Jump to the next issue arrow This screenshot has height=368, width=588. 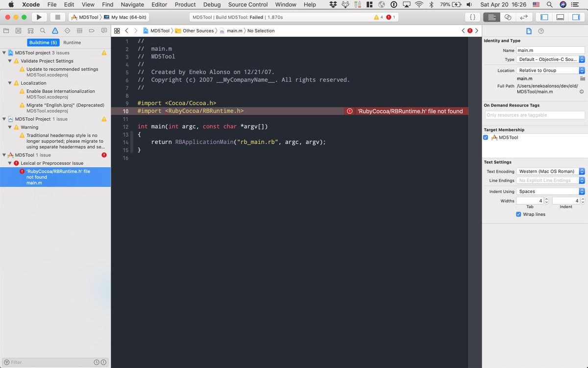coord(477,30)
